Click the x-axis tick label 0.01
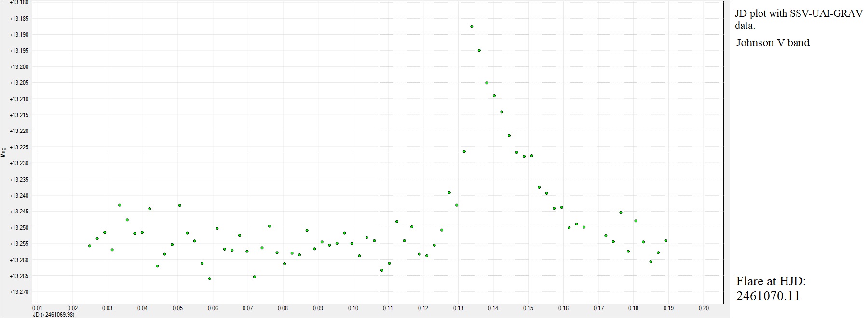The width and height of the screenshot is (868, 318). pyautogui.click(x=37, y=308)
